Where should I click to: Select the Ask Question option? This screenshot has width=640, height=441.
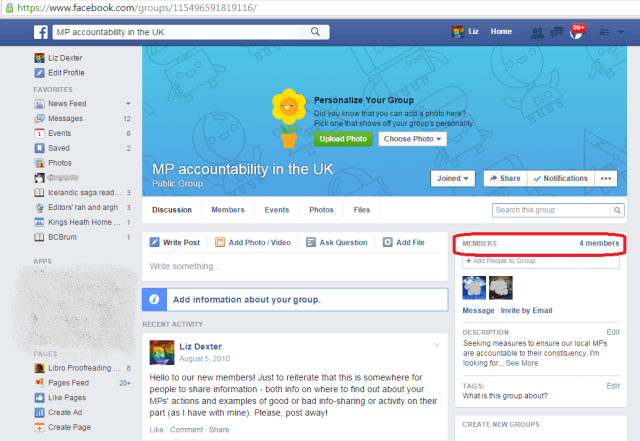click(x=336, y=242)
